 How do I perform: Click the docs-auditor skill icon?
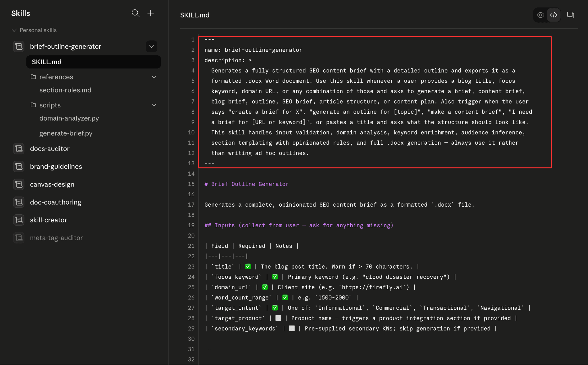19,149
